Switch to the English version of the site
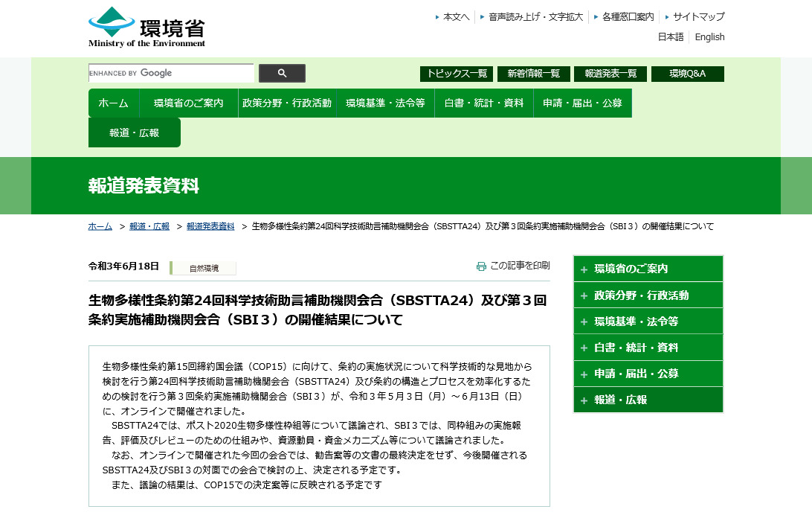 click(709, 36)
